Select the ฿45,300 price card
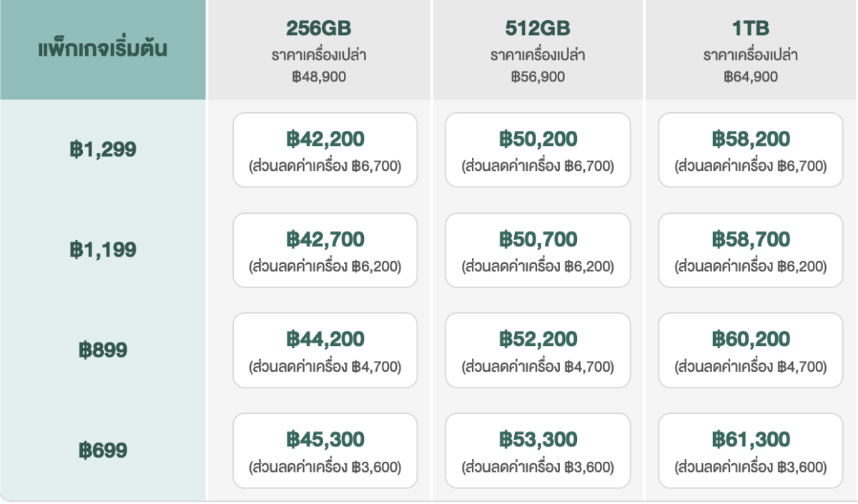The width and height of the screenshot is (858, 504). click(x=325, y=450)
